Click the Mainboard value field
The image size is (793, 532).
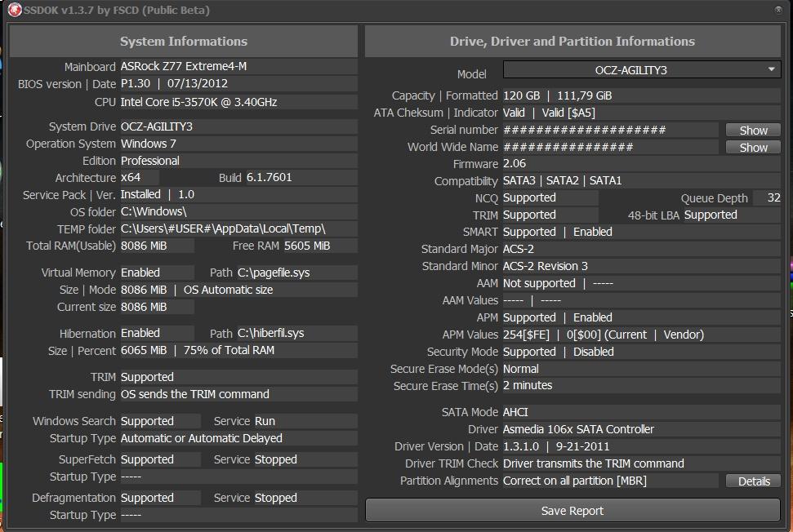pos(237,67)
